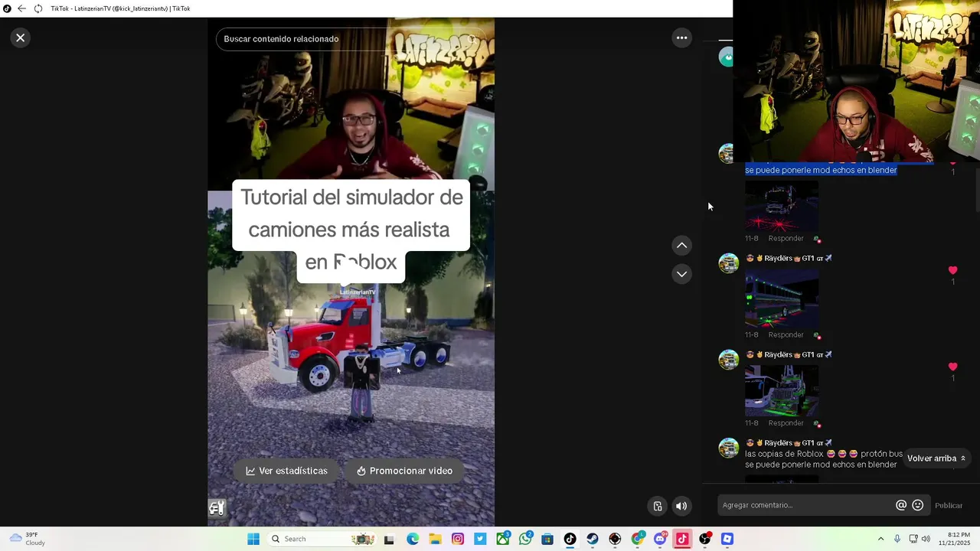
Task: Open Instagram from taskbar
Action: point(458,540)
